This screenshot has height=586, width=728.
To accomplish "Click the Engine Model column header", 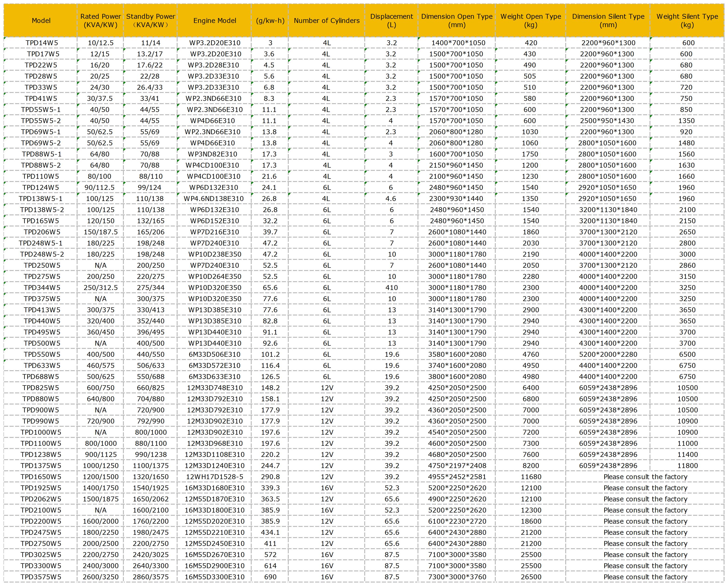I will coord(214,21).
